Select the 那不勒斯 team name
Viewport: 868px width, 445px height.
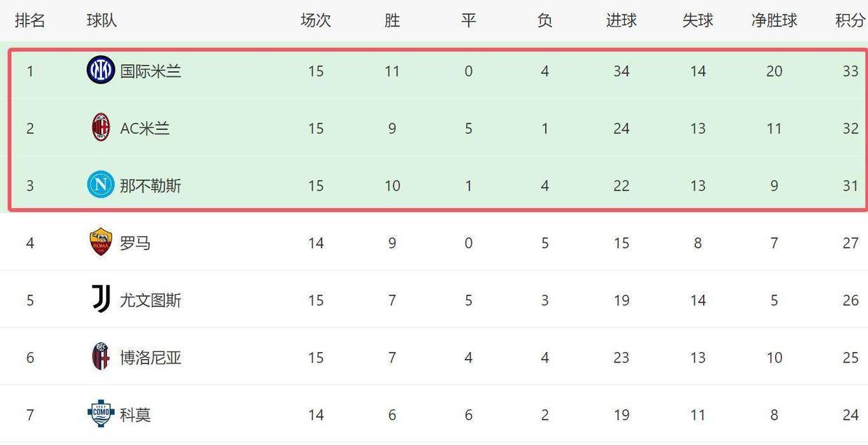click(x=150, y=186)
